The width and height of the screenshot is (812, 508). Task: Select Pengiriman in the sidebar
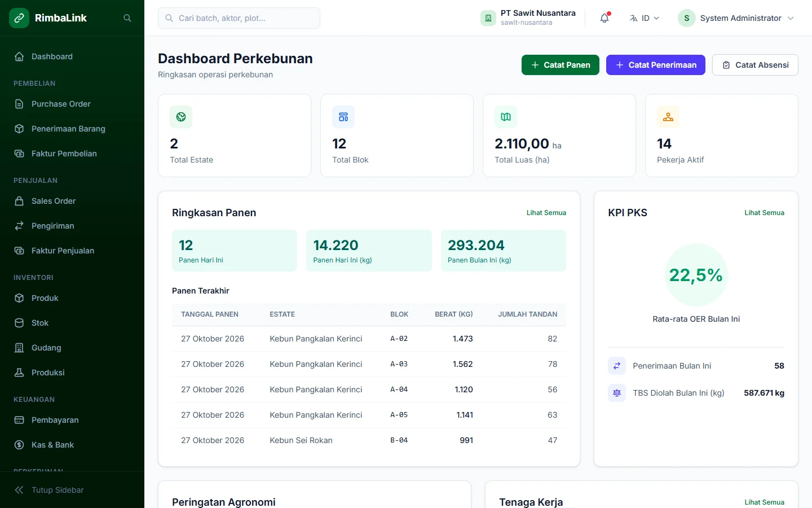pyautogui.click(x=72, y=226)
